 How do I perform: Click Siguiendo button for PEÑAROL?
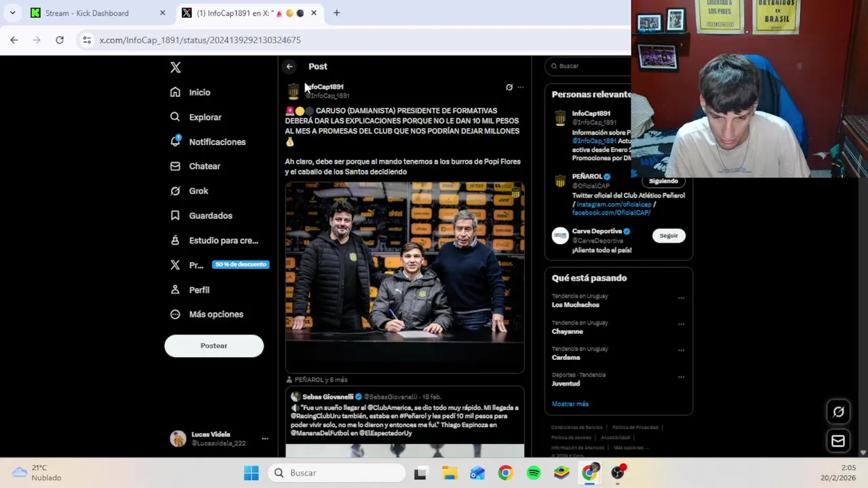[663, 181]
